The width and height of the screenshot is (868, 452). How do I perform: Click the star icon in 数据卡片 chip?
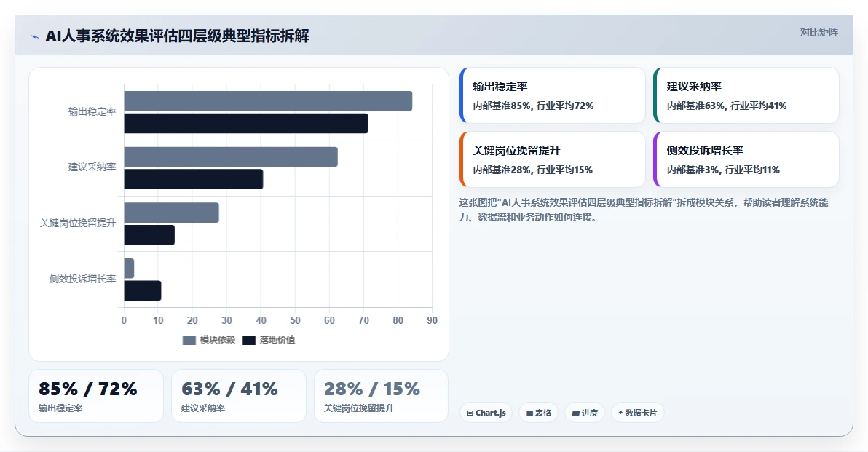click(620, 413)
